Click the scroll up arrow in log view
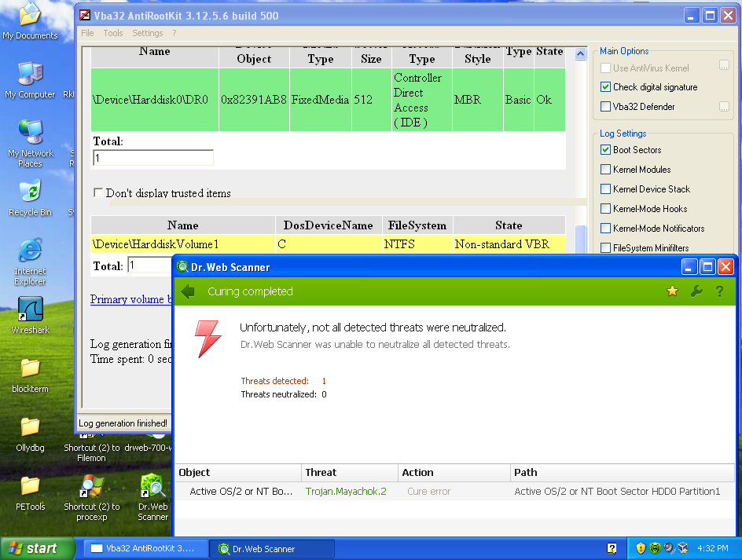This screenshot has height=560, width=742. (x=581, y=54)
